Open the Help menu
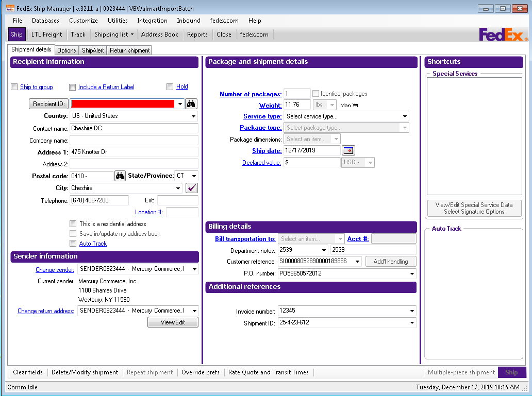532x396 pixels. coord(255,21)
